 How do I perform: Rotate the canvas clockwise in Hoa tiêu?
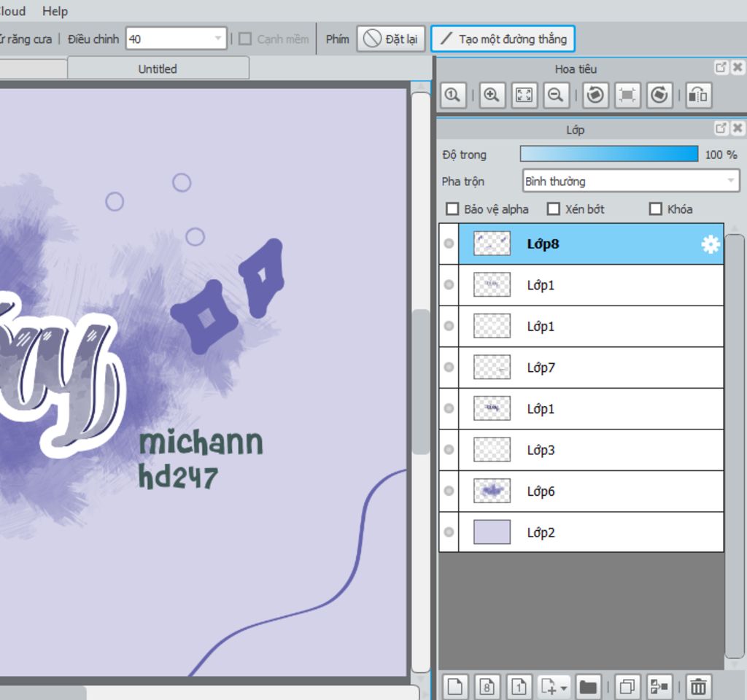point(659,96)
